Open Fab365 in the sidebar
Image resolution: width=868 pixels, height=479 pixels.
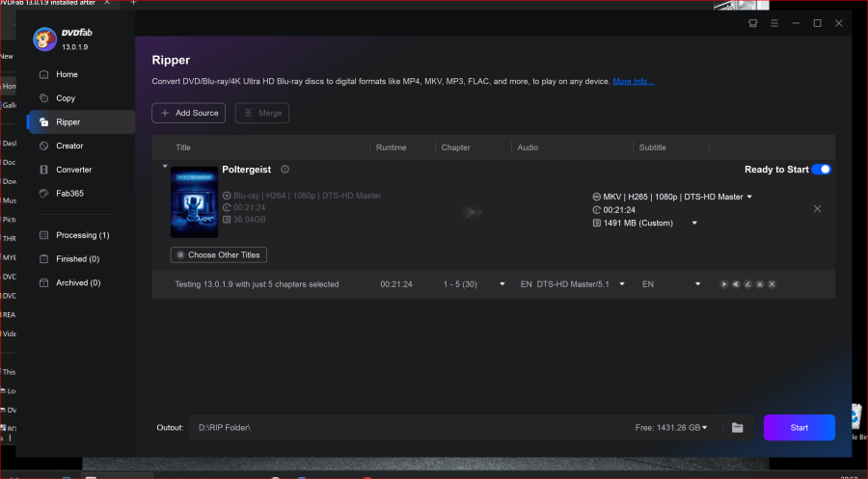69,193
